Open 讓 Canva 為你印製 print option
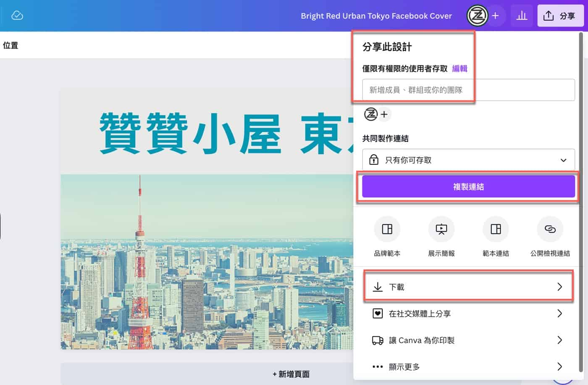This screenshot has width=588, height=385. tap(468, 340)
